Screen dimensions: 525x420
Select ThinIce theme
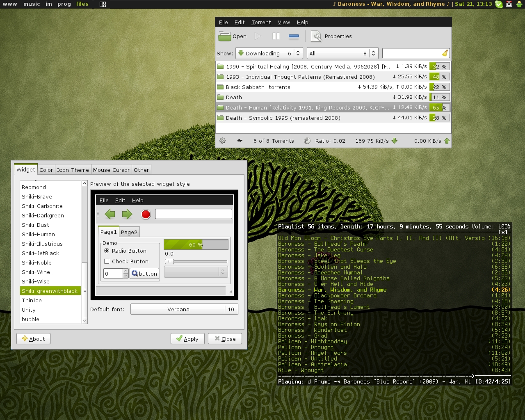50,300
